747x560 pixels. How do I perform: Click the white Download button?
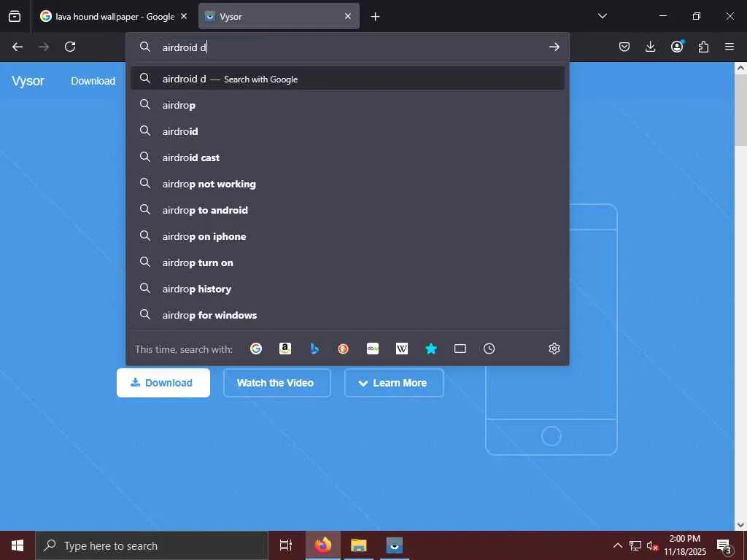(x=163, y=382)
